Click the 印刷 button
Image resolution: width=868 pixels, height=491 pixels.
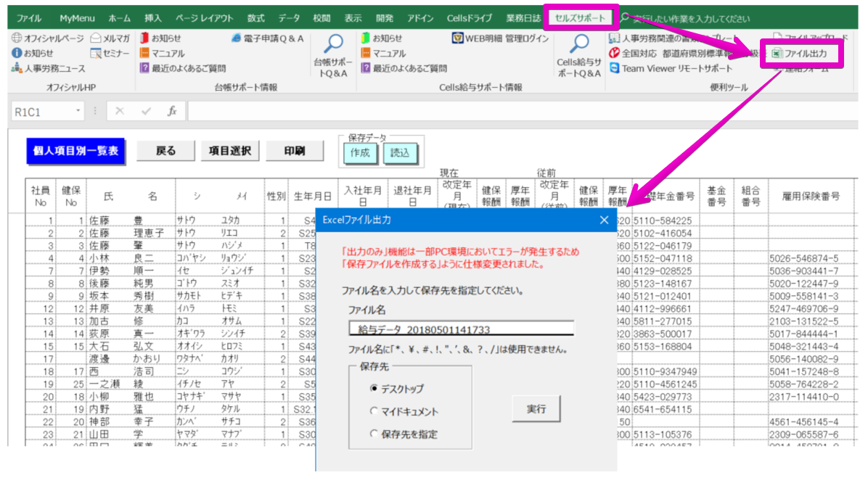[x=295, y=151]
